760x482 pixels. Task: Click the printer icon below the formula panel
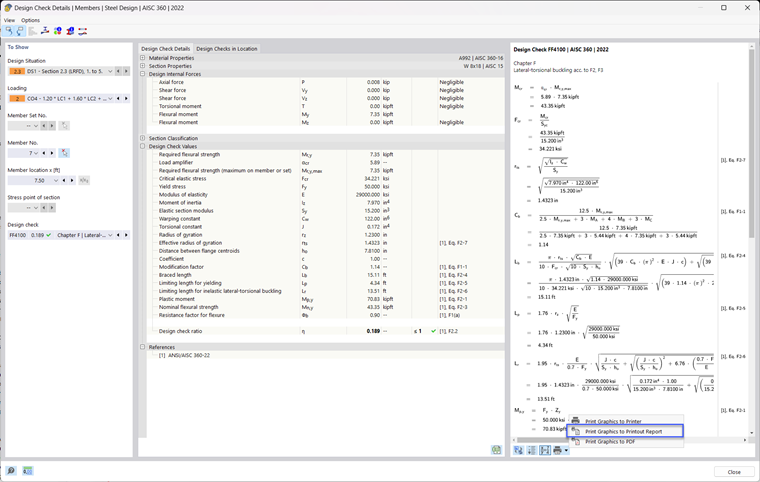pos(557,450)
